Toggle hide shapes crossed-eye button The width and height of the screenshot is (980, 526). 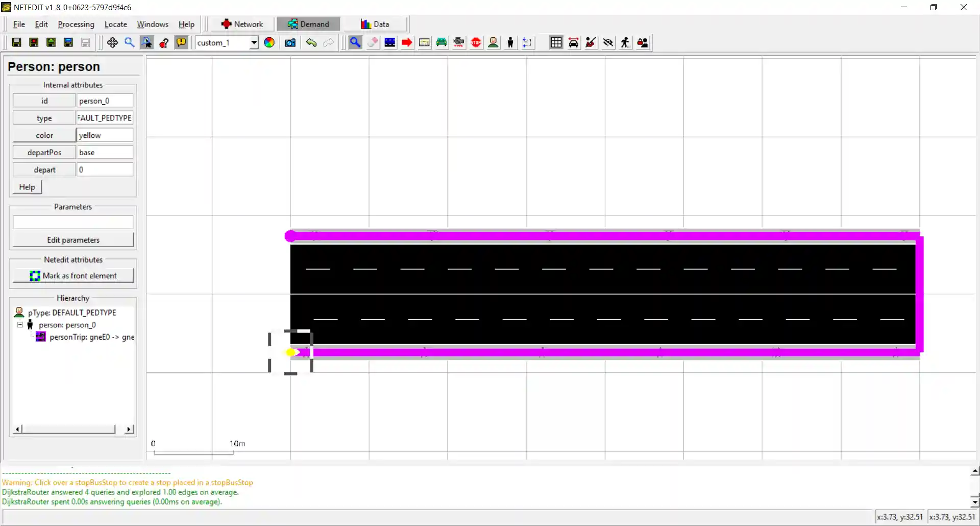[608, 43]
